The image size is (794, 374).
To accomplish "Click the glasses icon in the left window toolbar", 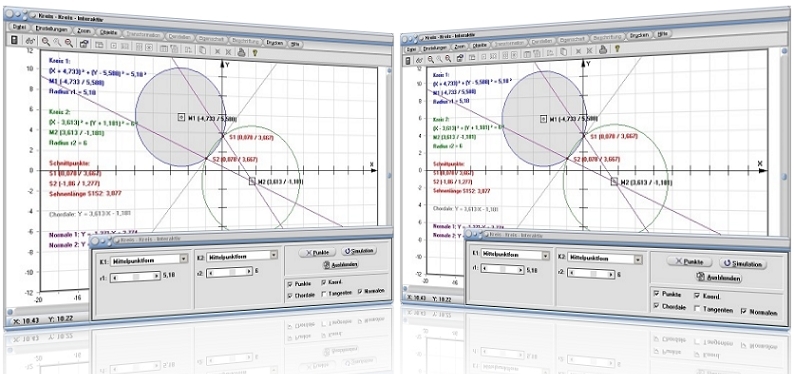I will [30, 41].
